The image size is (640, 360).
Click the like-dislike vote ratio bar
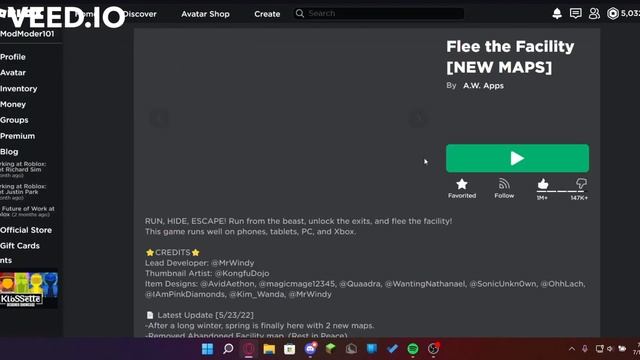562,191
